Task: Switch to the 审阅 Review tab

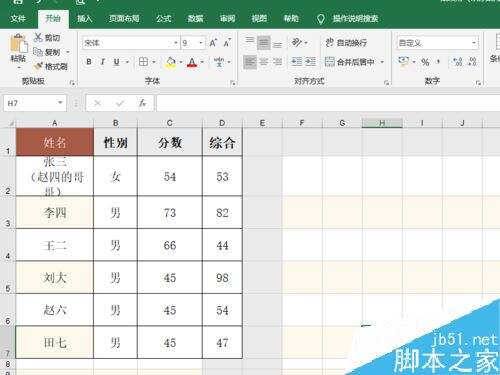Action: point(227,19)
